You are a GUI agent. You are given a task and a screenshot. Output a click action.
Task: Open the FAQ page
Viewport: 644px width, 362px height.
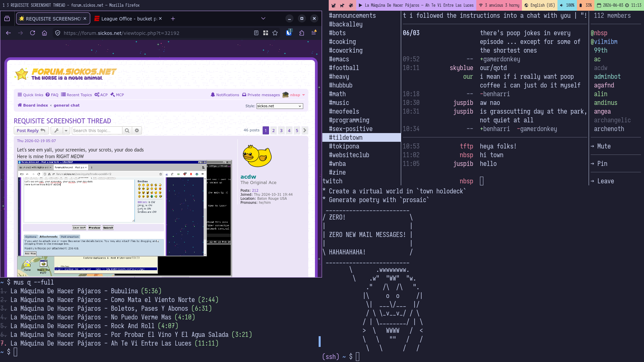tap(52, 95)
